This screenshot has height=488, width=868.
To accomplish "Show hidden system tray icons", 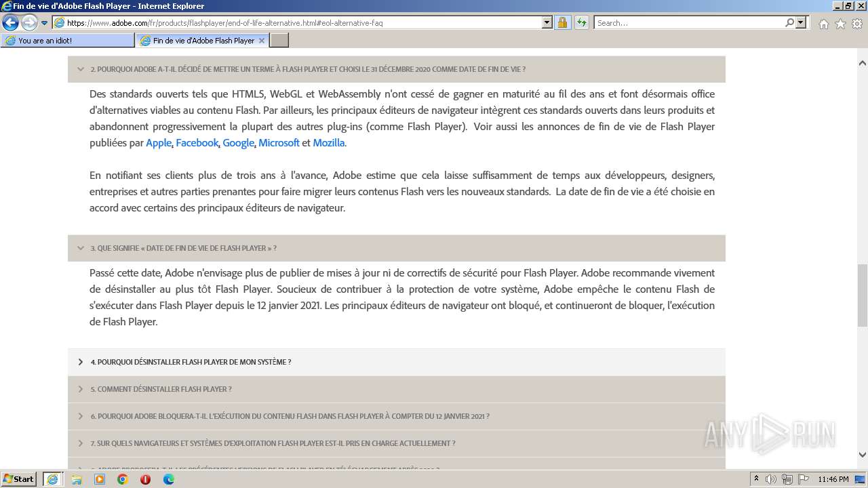I will pyautogui.click(x=757, y=479).
